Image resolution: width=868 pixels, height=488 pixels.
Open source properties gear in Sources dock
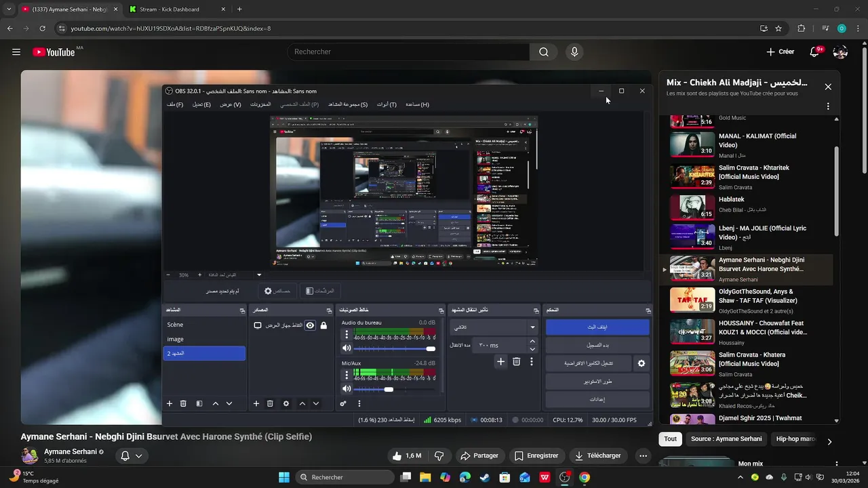pyautogui.click(x=286, y=403)
